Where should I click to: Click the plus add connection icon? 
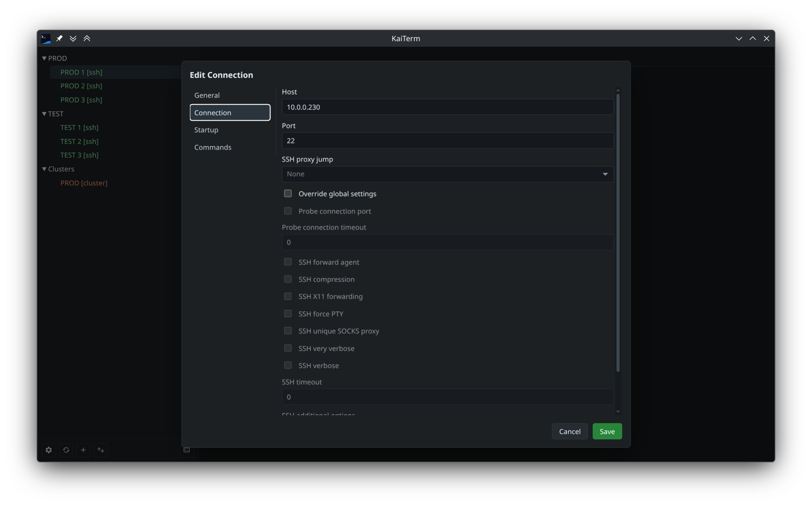coord(83,450)
